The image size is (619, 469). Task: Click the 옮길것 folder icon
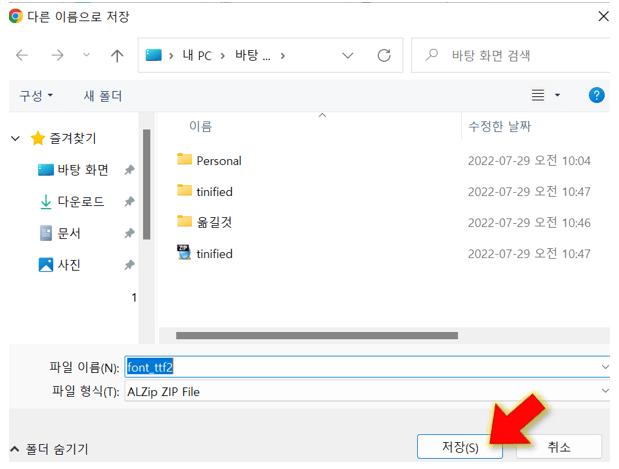184,221
